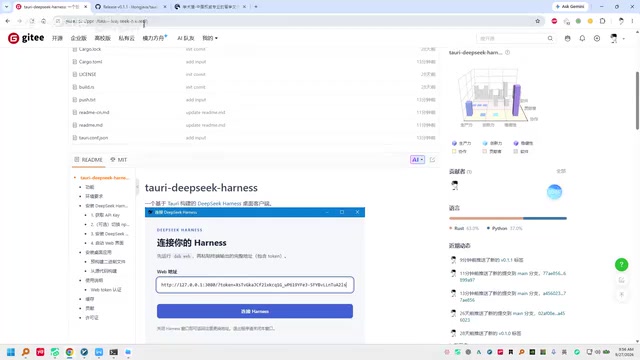Click the feedback icon below the help button
The height and width of the screenshot is (360, 640).
click(x=621, y=280)
